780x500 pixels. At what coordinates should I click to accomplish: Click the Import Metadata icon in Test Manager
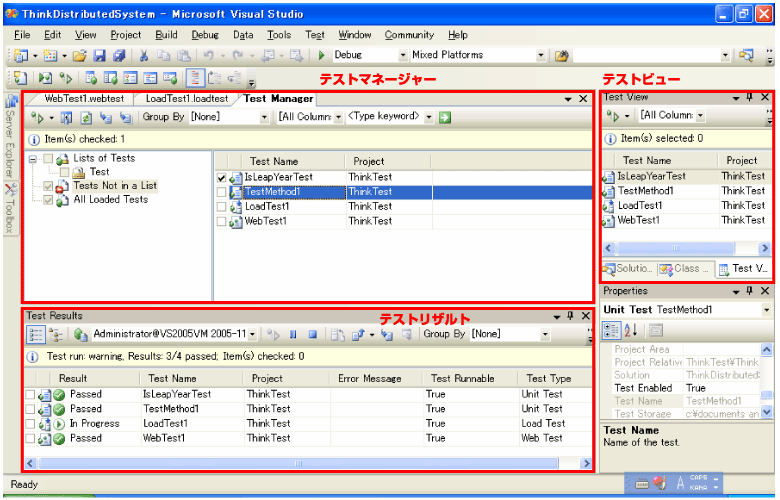(x=105, y=117)
